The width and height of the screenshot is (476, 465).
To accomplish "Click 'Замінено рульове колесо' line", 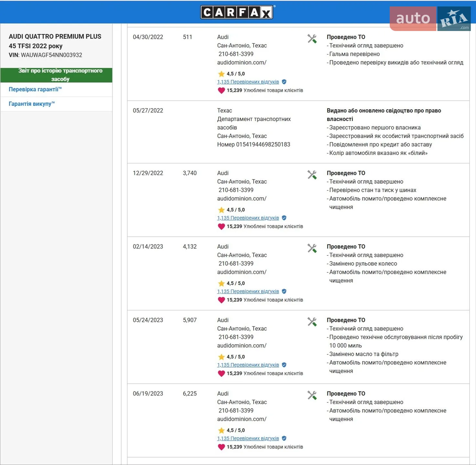I will [363, 264].
